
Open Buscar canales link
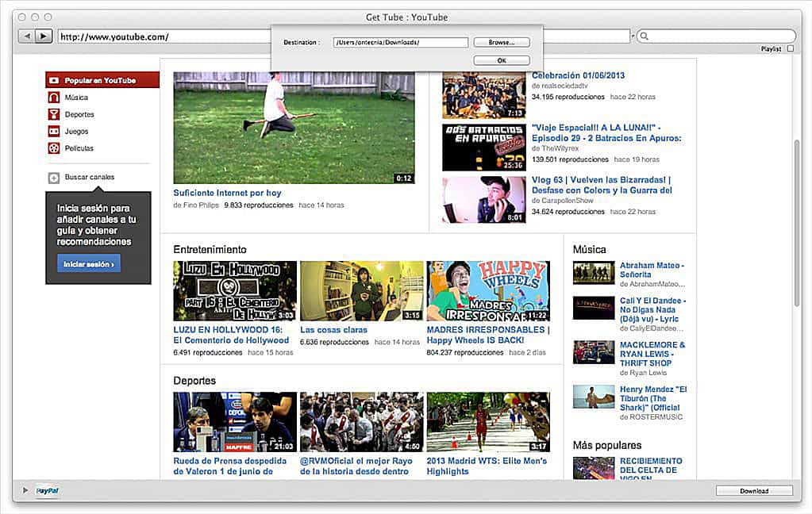pyautogui.click(x=90, y=177)
